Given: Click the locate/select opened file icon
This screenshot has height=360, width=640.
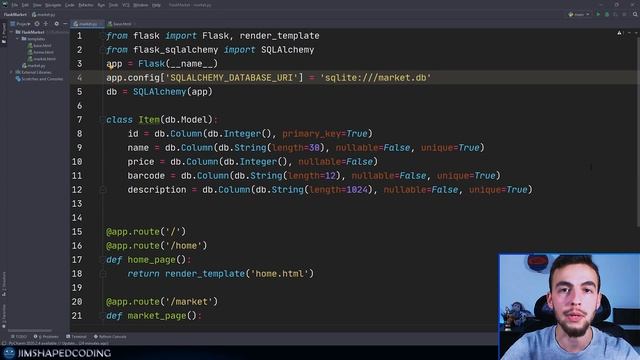Looking at the screenshot, I should pyautogui.click(x=37, y=24).
